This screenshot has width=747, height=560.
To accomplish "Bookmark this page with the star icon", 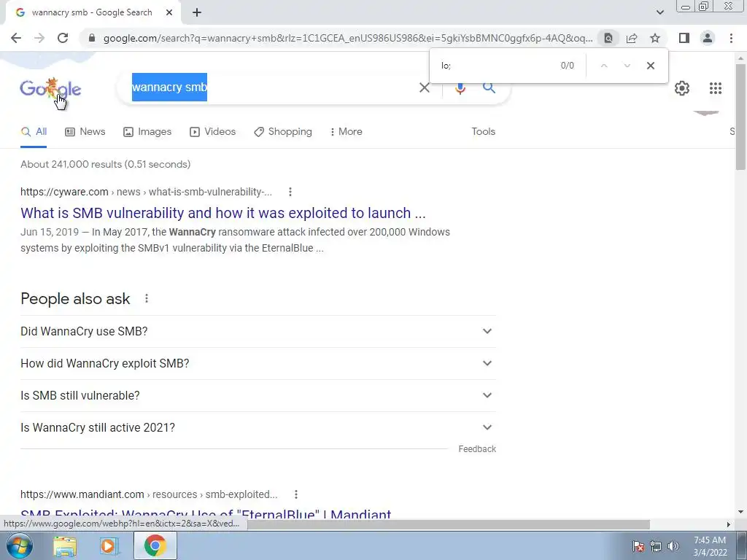I will 655,38.
